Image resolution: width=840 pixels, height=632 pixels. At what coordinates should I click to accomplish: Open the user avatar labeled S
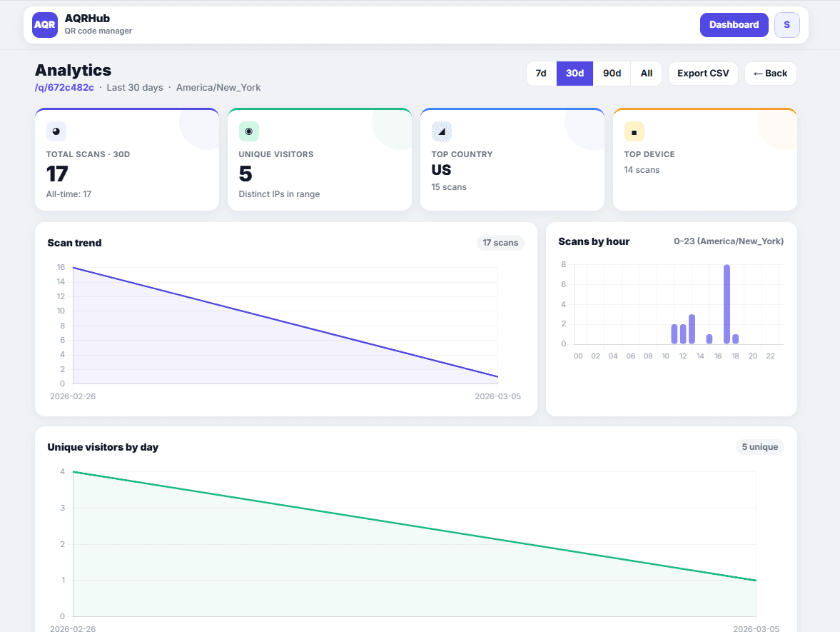(x=786, y=24)
